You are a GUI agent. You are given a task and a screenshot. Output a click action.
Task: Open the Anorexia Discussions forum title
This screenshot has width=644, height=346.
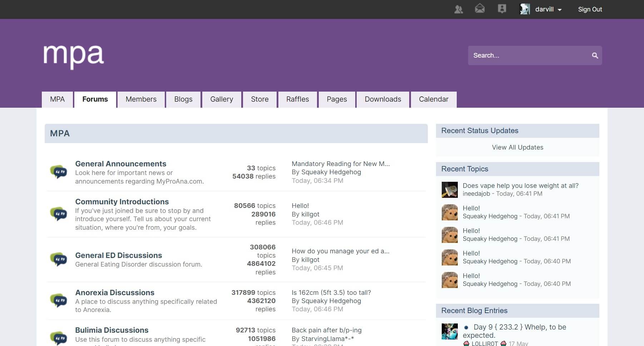pos(115,293)
